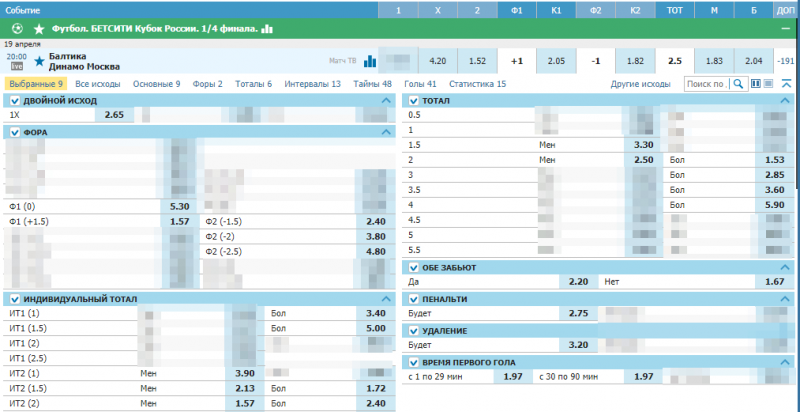Viewport: 800px width, 412px height.
Task: Click the star beside the Кубок России league title
Action: click(x=39, y=29)
